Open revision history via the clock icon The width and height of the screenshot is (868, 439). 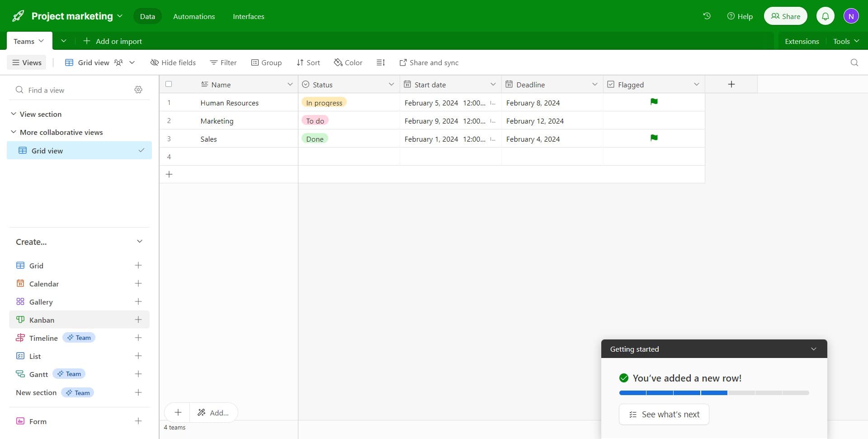(x=707, y=16)
